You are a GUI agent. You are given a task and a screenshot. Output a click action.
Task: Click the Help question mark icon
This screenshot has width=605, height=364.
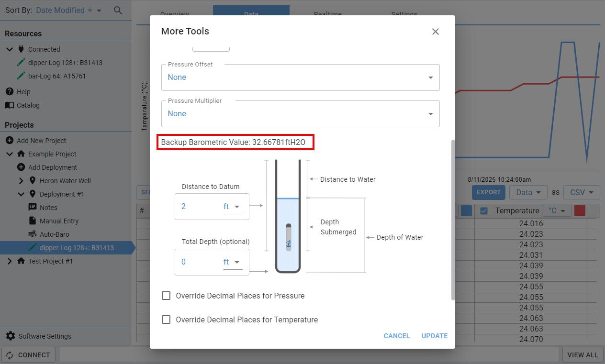click(x=9, y=92)
